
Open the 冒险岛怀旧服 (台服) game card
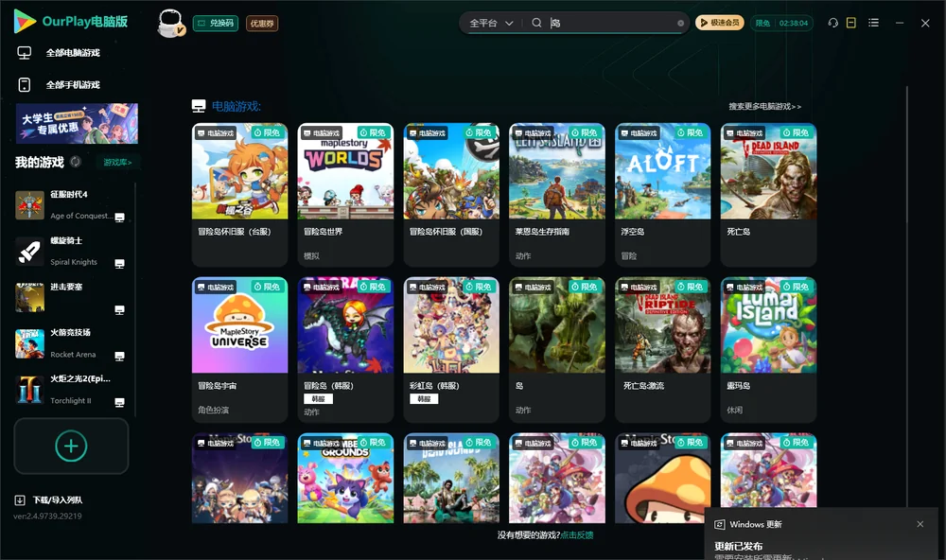239,194
